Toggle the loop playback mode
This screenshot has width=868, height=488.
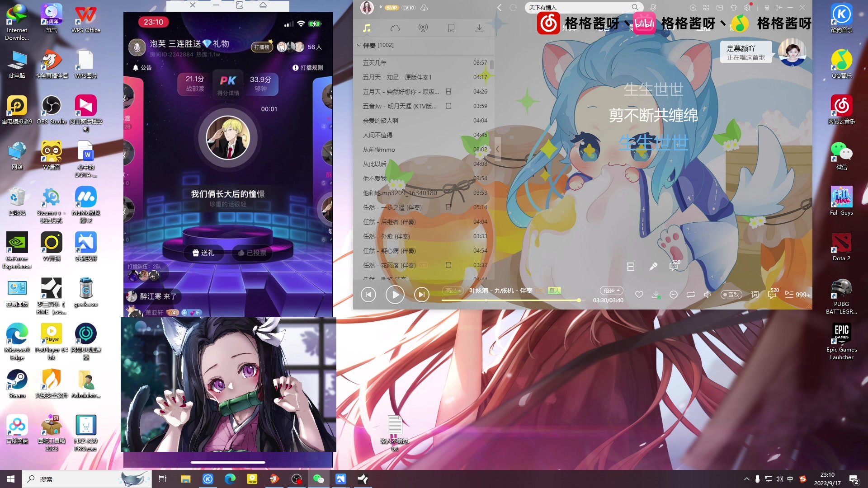(691, 295)
